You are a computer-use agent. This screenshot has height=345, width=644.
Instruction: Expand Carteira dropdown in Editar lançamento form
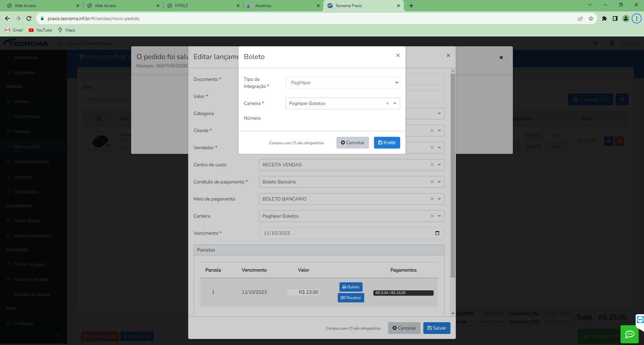click(439, 216)
